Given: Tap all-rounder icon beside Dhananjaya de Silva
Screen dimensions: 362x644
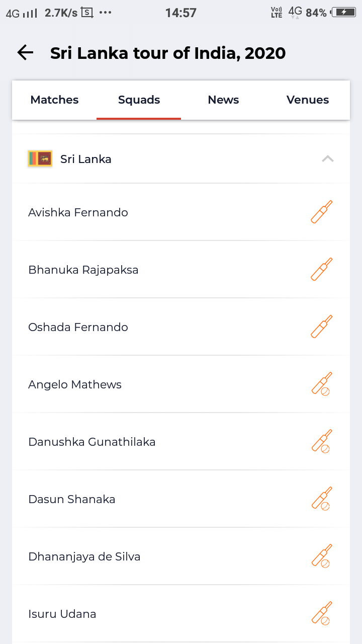Looking at the screenshot, I should coord(322,556).
